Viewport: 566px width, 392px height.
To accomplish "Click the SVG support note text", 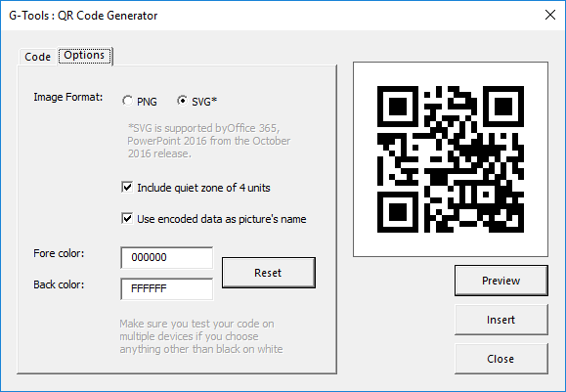I will click(x=208, y=141).
